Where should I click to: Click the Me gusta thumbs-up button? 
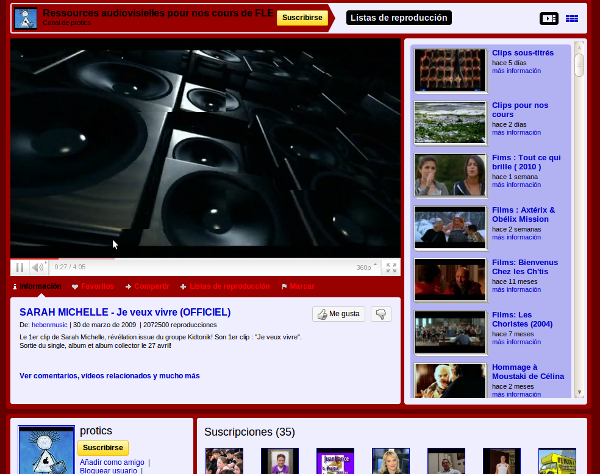(x=339, y=314)
